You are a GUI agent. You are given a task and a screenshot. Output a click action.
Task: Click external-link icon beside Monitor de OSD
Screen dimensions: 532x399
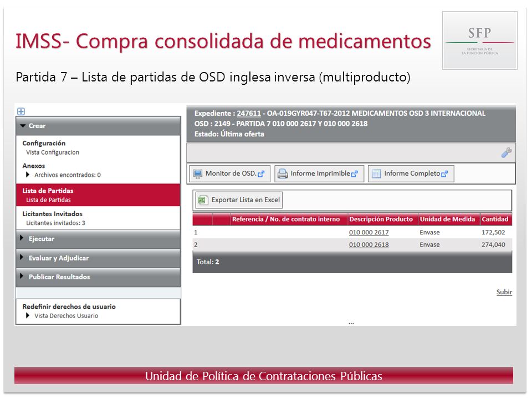pyautogui.click(x=261, y=174)
